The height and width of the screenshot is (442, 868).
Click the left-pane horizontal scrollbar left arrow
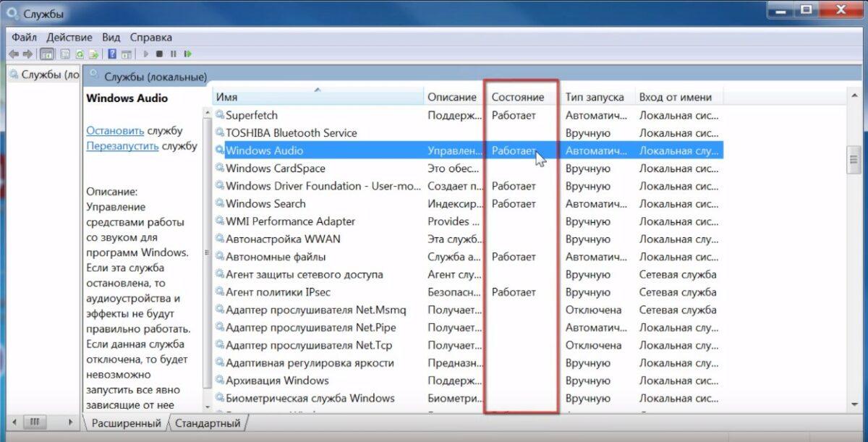pyautogui.click(x=13, y=422)
